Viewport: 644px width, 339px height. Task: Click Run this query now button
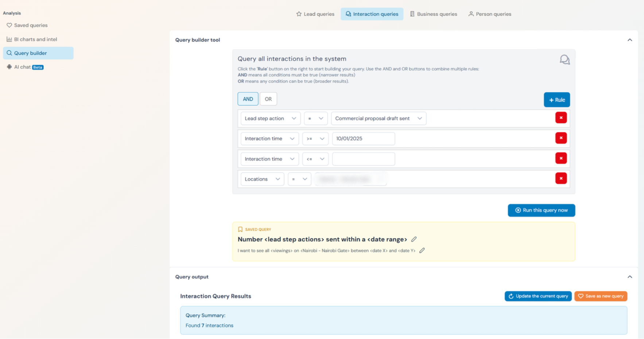pos(541,210)
